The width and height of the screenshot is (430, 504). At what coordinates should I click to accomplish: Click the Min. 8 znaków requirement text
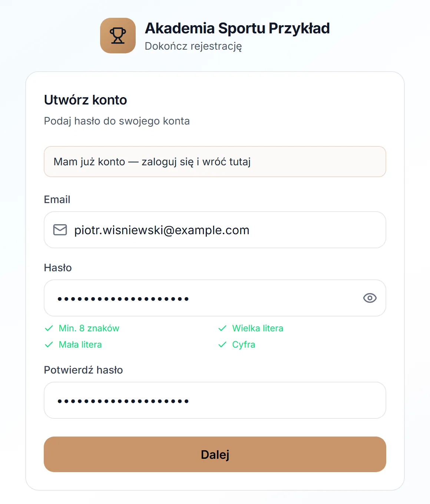click(89, 328)
